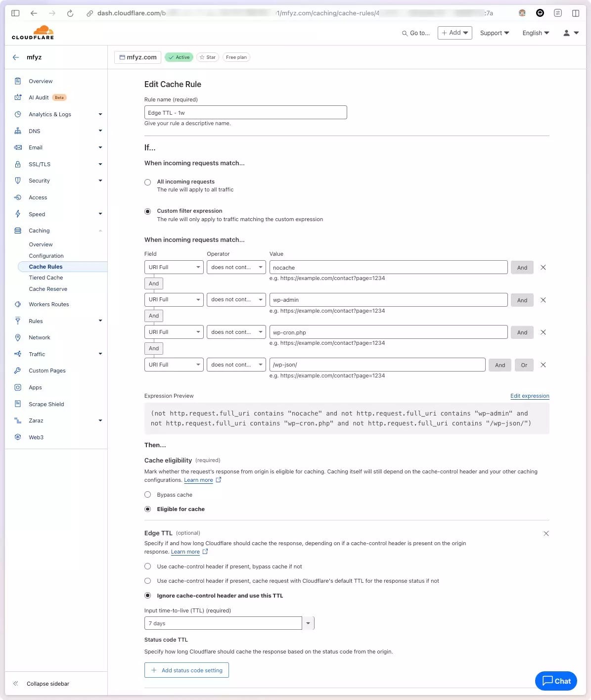Select the All incoming requests option
Screen dimensions: 591x700
coord(147,182)
